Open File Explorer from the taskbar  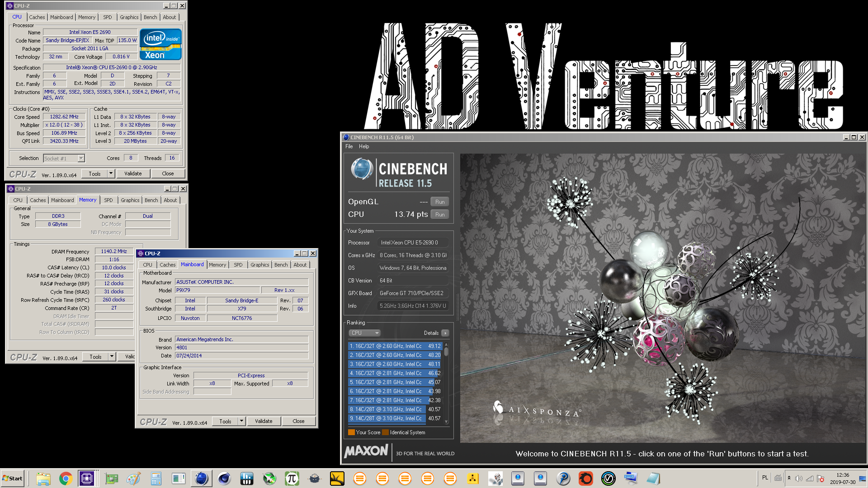[x=43, y=479]
